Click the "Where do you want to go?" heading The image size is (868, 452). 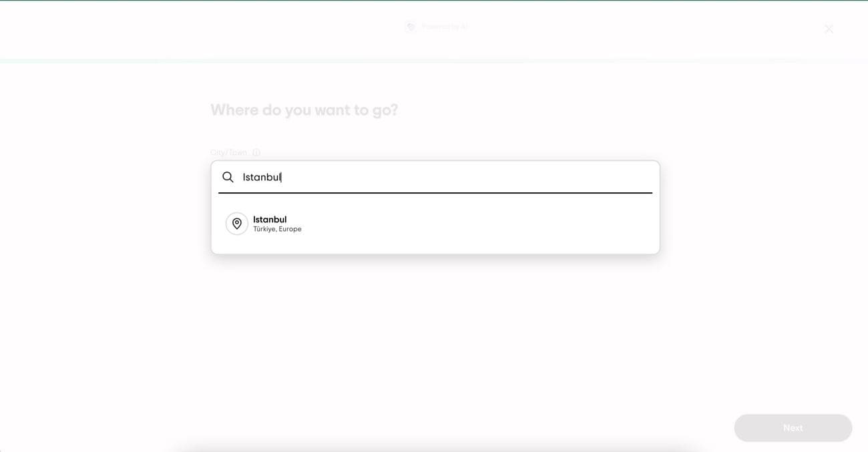[304, 110]
